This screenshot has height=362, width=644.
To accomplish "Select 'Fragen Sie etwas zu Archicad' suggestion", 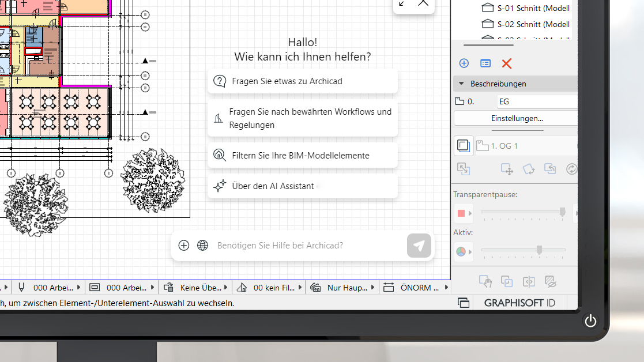I will point(303,81).
